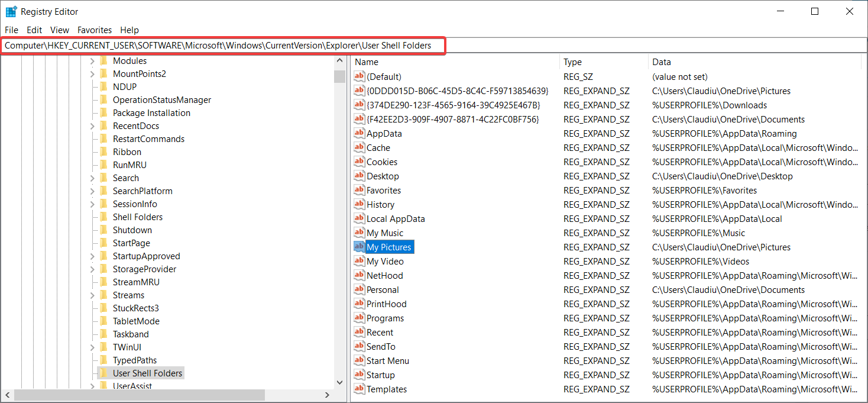Select the Start Menu value name
Viewport: 868px width, 403px height.
point(388,361)
